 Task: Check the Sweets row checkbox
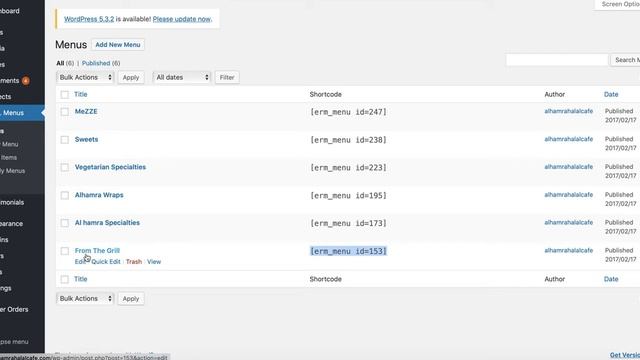[x=64, y=140]
